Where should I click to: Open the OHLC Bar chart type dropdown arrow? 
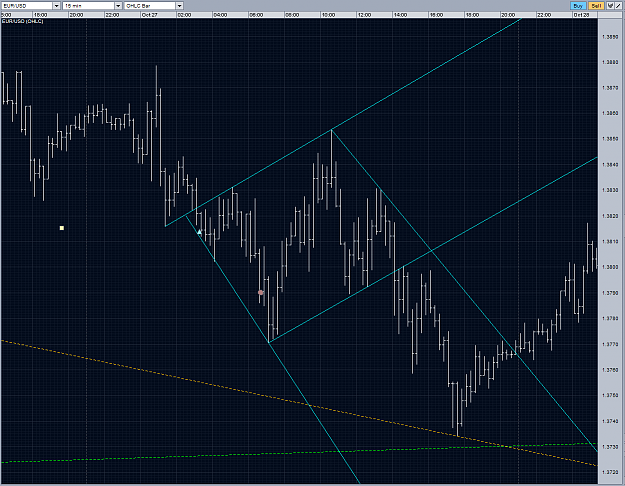click(179, 6)
